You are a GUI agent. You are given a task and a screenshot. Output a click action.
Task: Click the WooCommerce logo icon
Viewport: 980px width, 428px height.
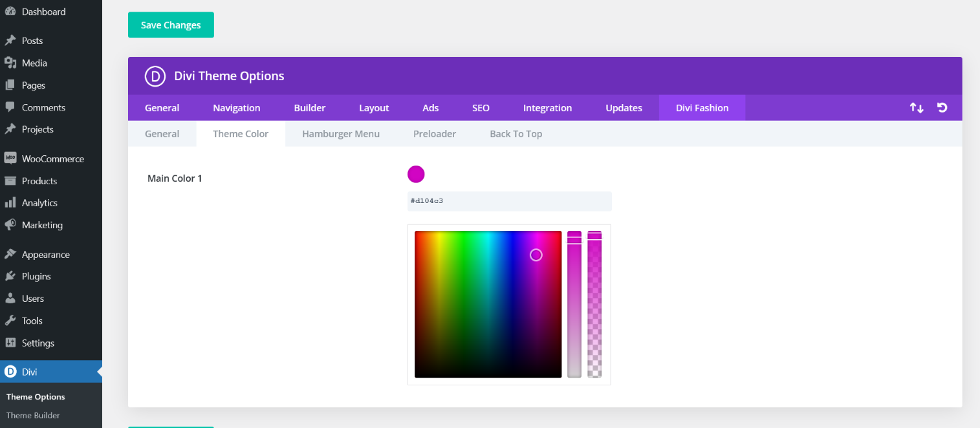(x=10, y=158)
